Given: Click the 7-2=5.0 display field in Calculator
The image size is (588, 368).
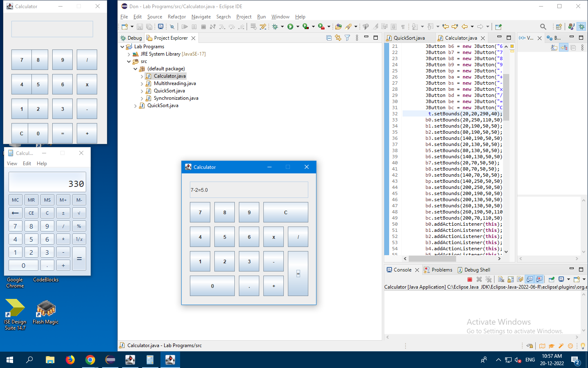Looking at the screenshot, I should [x=249, y=190].
